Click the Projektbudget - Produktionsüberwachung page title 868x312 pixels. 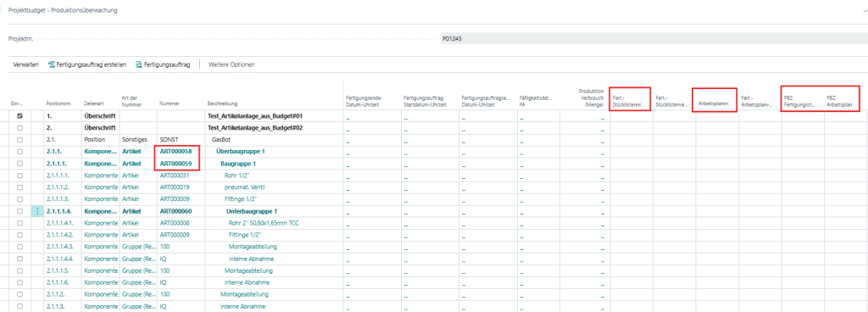pos(63,10)
